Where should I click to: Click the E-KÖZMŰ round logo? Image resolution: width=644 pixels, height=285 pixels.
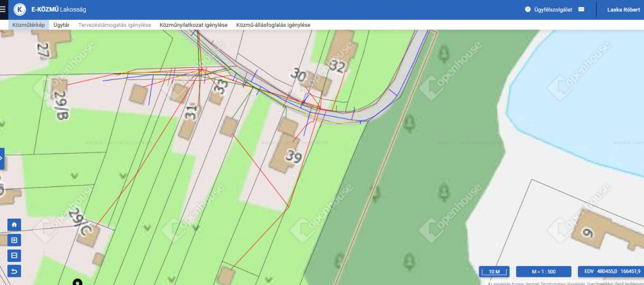tap(20, 10)
